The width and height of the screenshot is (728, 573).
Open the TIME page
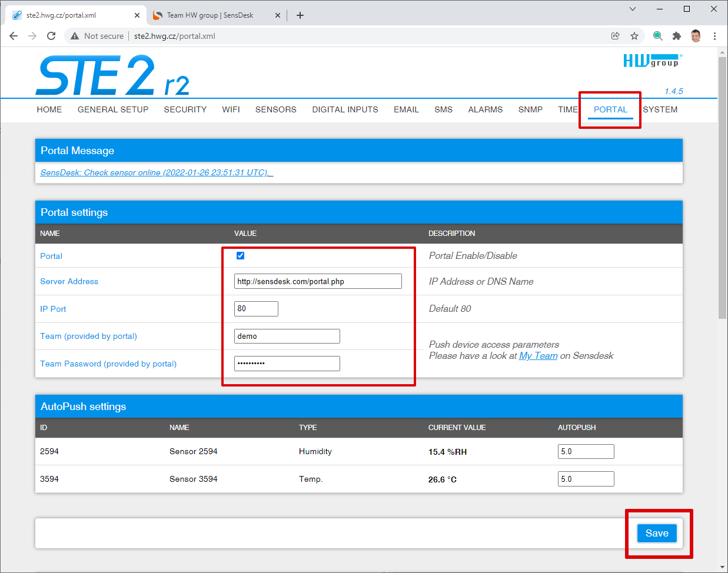pos(568,109)
